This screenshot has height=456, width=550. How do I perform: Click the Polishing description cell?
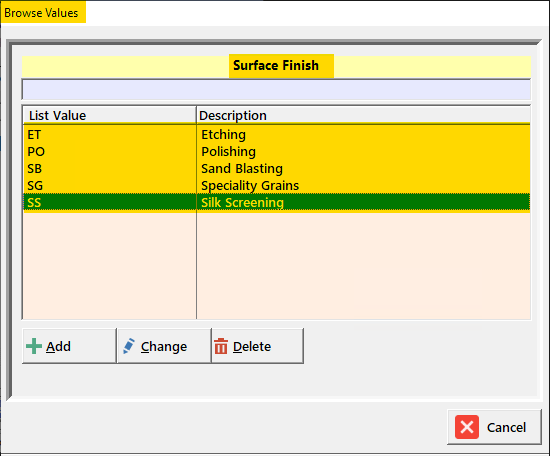point(228,152)
